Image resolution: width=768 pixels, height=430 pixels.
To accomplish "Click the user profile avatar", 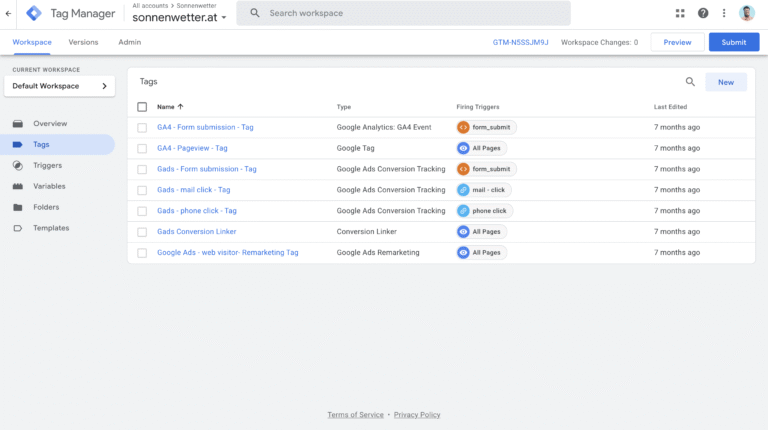I will pyautogui.click(x=747, y=13).
